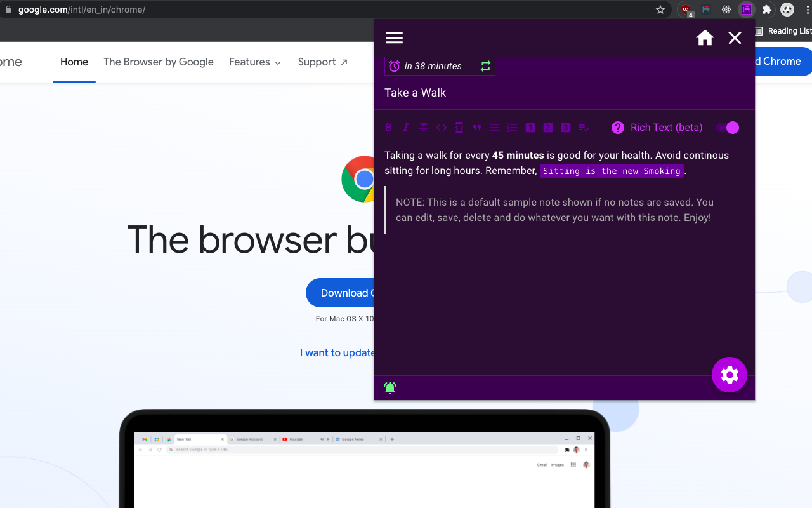Click the 'in 38 minutes' reminder time
The image size is (812, 508).
coord(433,66)
